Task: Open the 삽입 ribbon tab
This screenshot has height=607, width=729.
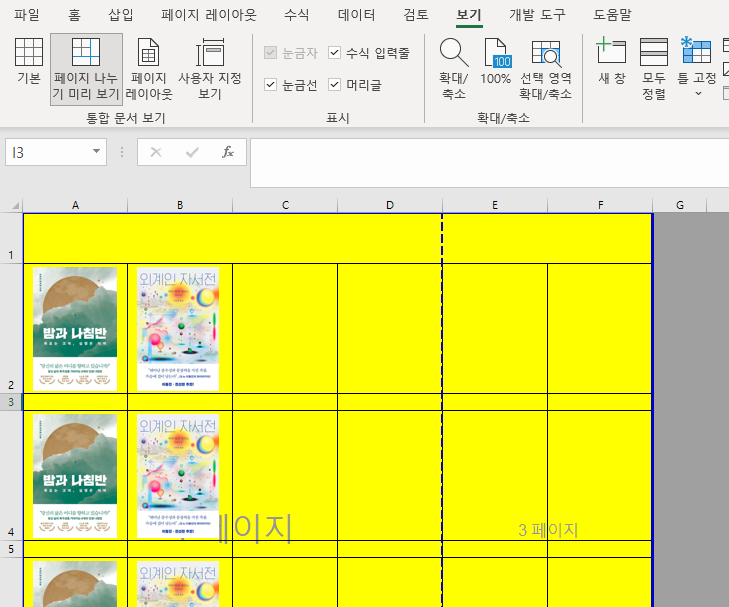Action: click(x=120, y=15)
